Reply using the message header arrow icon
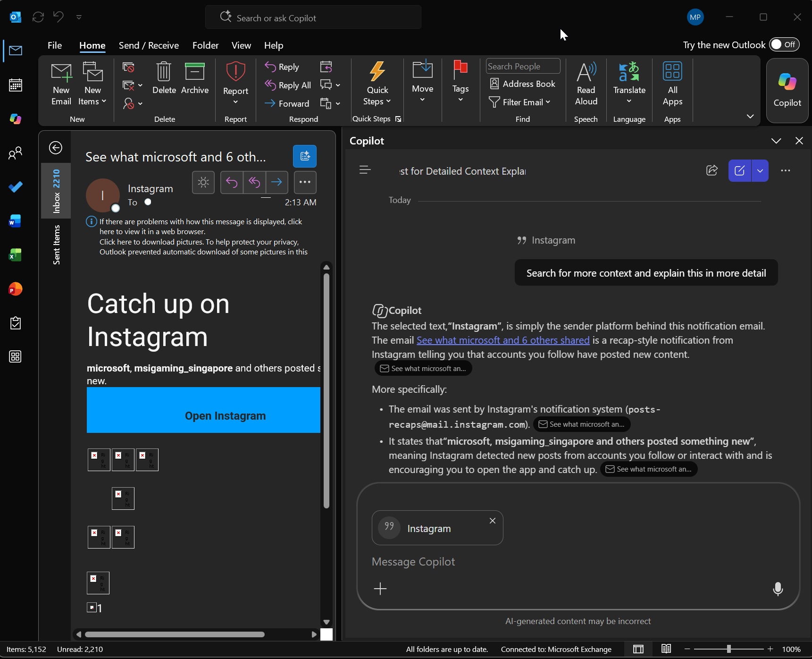The width and height of the screenshot is (812, 659). tap(232, 182)
